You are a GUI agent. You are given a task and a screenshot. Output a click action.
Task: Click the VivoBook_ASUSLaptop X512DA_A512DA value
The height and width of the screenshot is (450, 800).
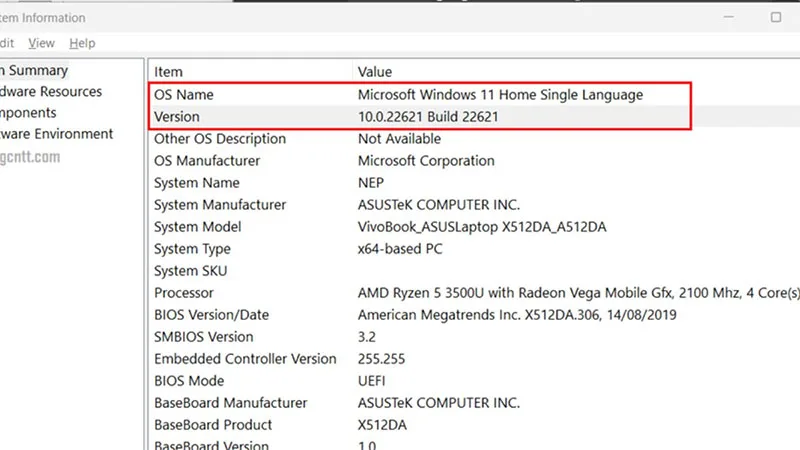click(482, 227)
